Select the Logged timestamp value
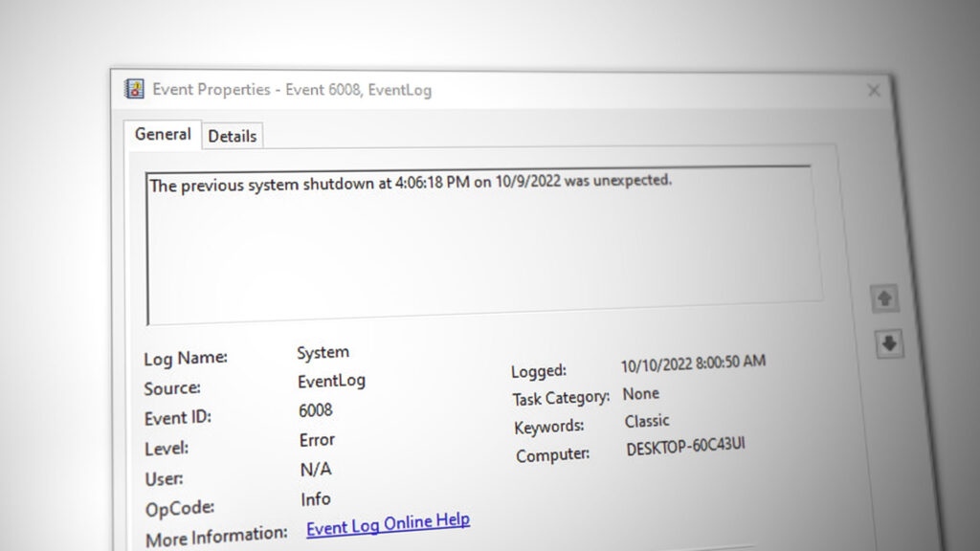The image size is (980, 551). (x=693, y=362)
